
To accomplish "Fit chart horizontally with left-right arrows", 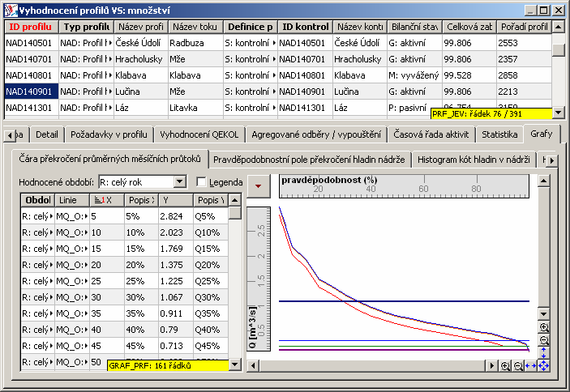I will tap(531, 365).
